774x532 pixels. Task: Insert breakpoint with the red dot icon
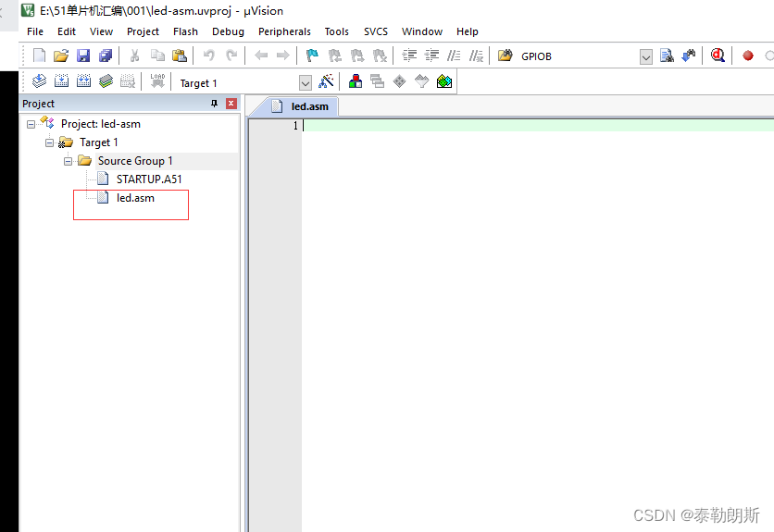pos(748,56)
